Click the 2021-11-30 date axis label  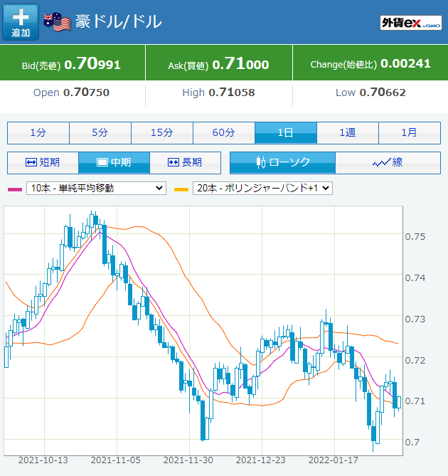coord(188,460)
